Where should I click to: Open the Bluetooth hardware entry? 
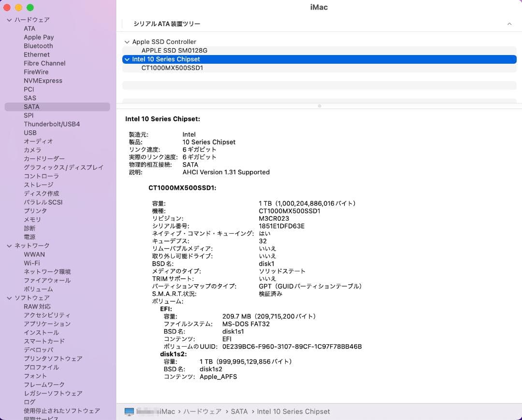(38, 46)
